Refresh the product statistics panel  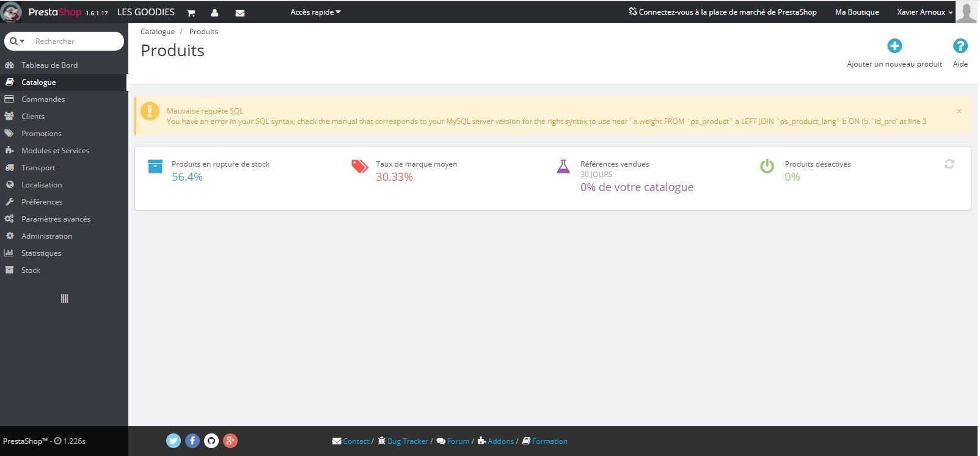(949, 164)
